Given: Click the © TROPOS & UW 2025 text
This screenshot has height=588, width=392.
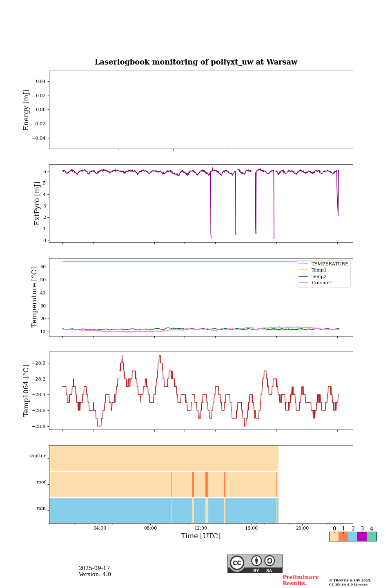Looking at the screenshot, I should (350, 580).
